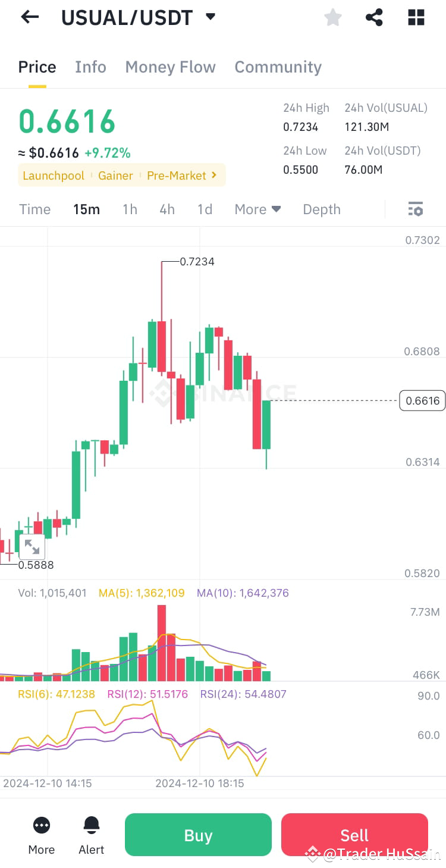Viewport: 446px width, 868px height.
Task: Expand the More timeframe dropdown
Action: [x=257, y=209]
